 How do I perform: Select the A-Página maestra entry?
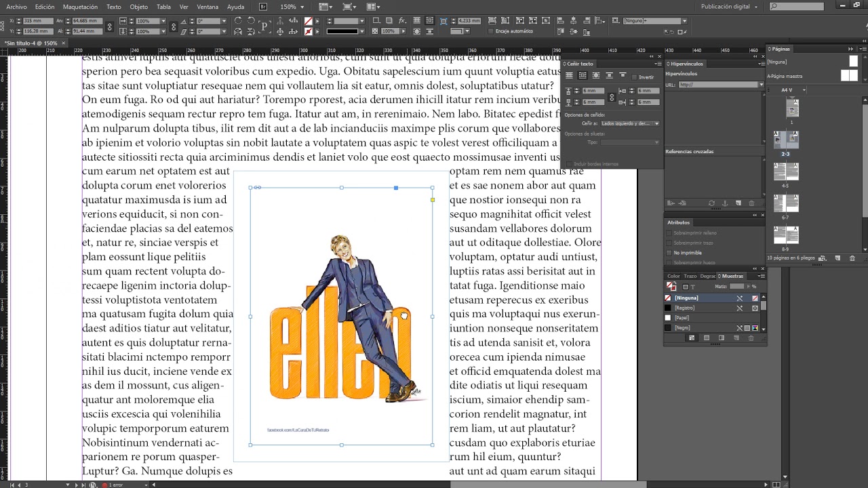785,76
